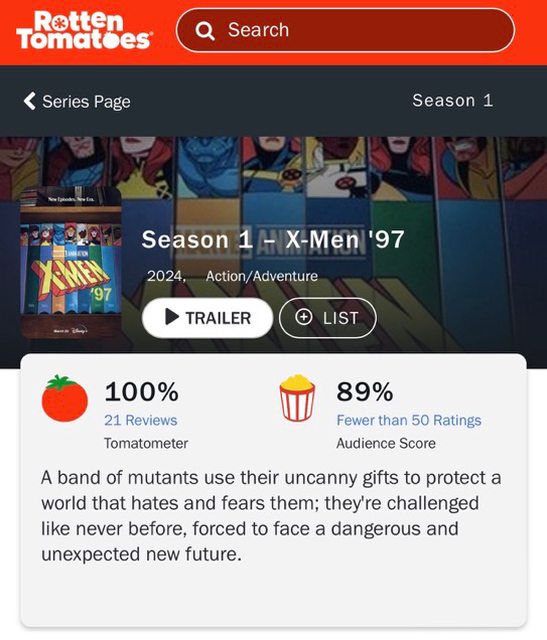
Task: Go back using the Series Page chevron
Action: click(x=29, y=101)
